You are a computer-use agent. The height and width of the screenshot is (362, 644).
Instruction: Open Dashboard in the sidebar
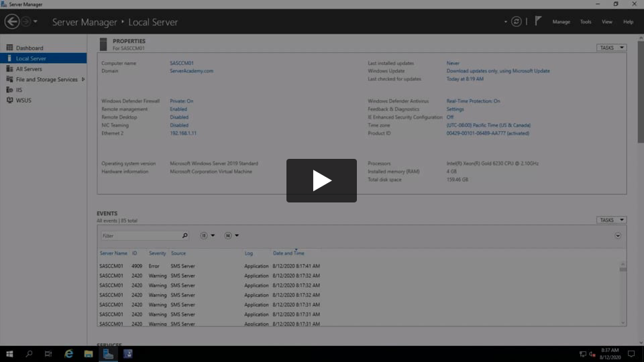pyautogui.click(x=29, y=48)
